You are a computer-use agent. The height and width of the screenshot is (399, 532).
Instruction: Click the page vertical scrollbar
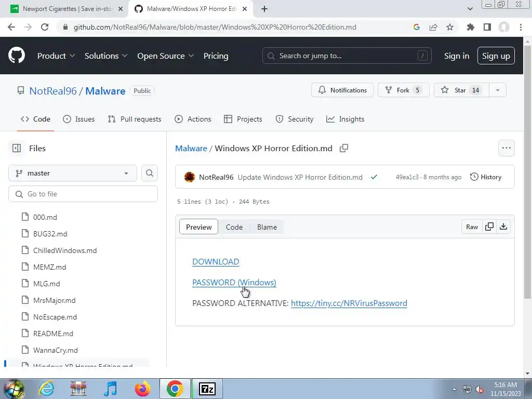click(x=528, y=171)
